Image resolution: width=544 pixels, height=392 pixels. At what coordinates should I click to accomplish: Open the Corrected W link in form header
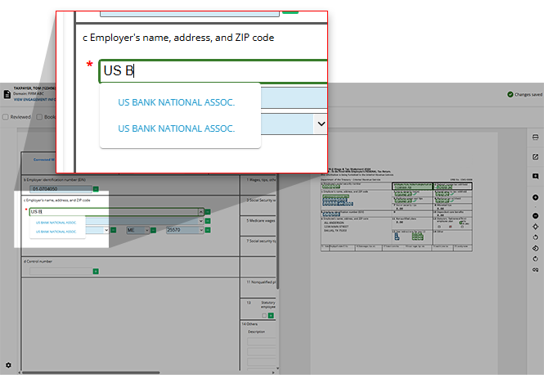coord(44,160)
